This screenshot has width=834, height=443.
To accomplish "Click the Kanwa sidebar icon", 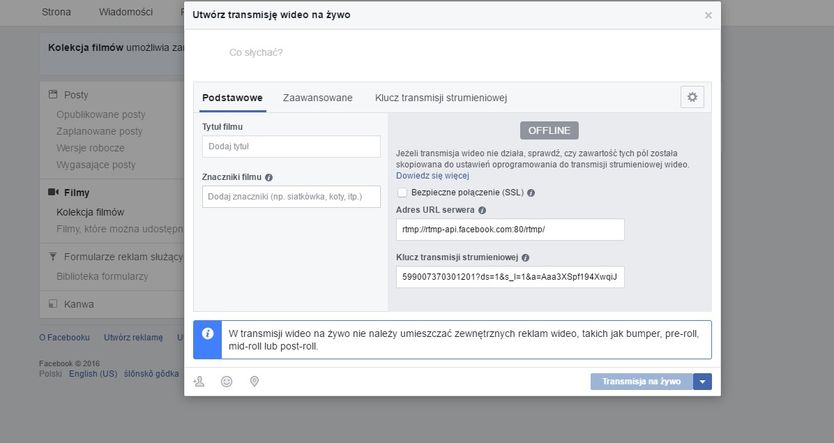I will (x=53, y=304).
